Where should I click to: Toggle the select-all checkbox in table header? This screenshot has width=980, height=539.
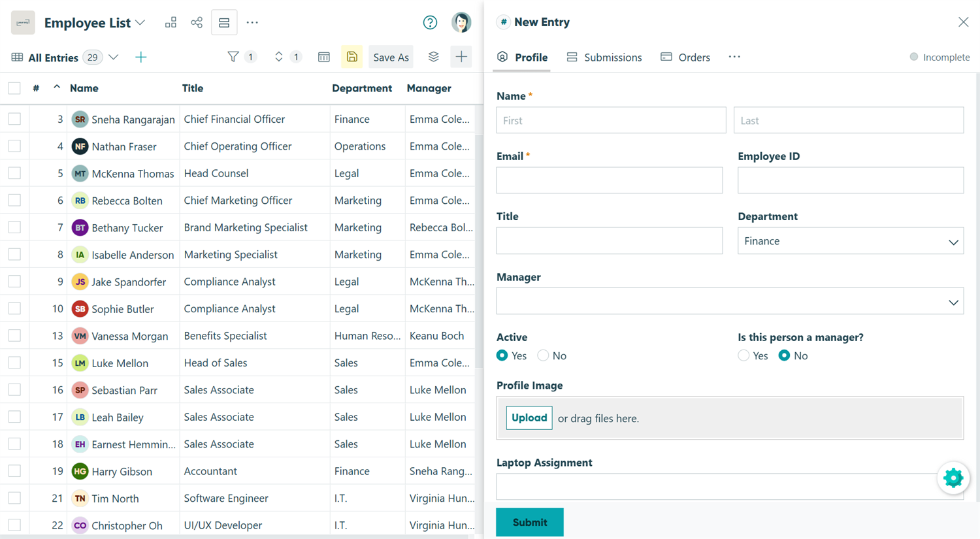coord(14,88)
